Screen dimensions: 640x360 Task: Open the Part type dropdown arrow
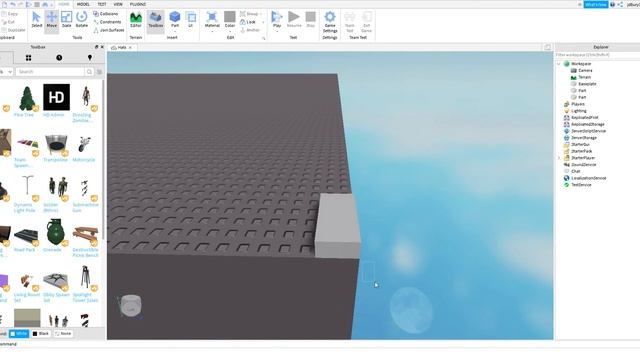click(x=175, y=31)
